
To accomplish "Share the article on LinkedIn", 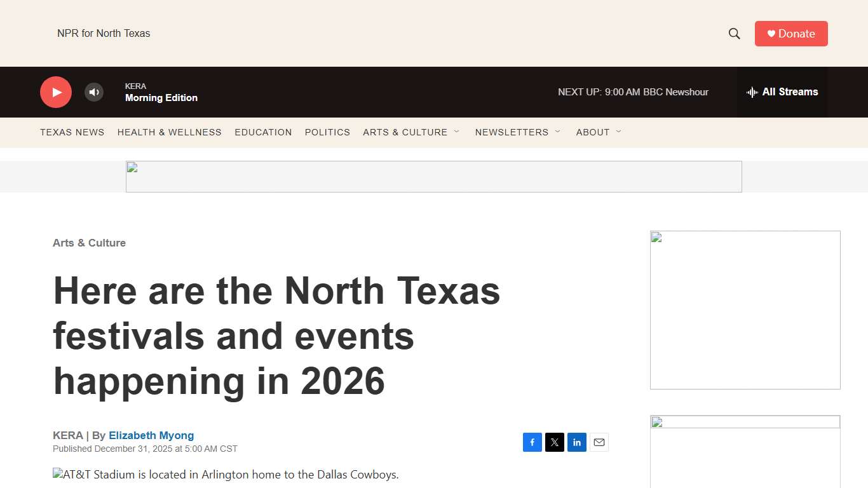I will [576, 442].
